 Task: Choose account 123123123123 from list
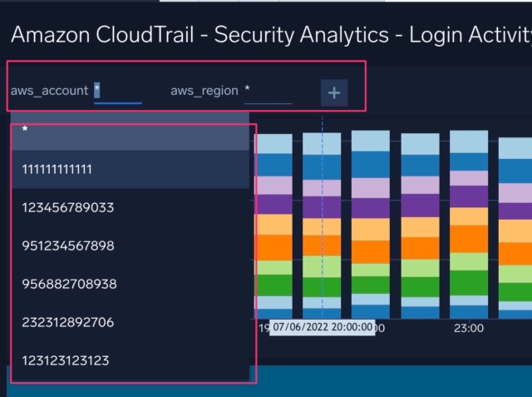pos(131,360)
